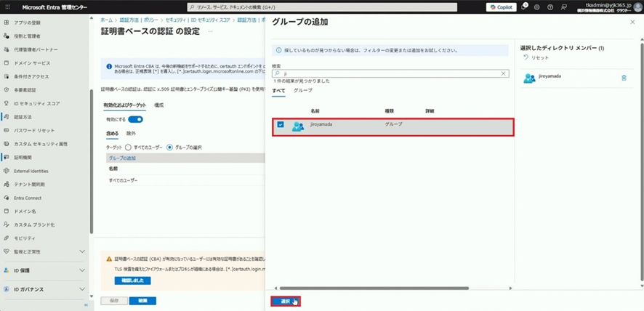The width and height of the screenshot is (644, 311).
Task: Expand the ID ガバナンス section
Action: 82,289
